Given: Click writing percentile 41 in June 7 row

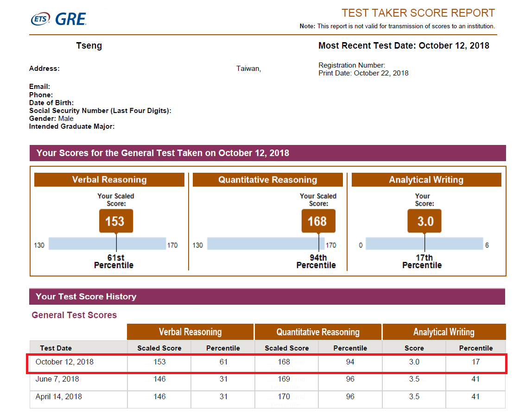Looking at the screenshot, I should tap(475, 379).
